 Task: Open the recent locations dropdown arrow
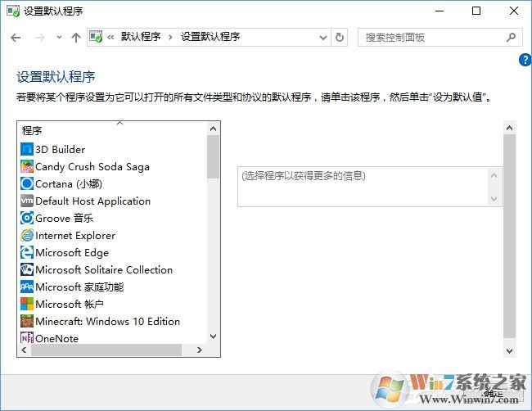59,38
